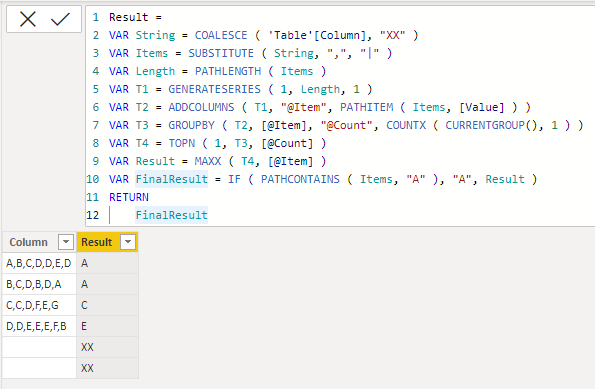Click the "@Count" string on line 7
The width and height of the screenshot is (595, 389).
click(x=346, y=125)
